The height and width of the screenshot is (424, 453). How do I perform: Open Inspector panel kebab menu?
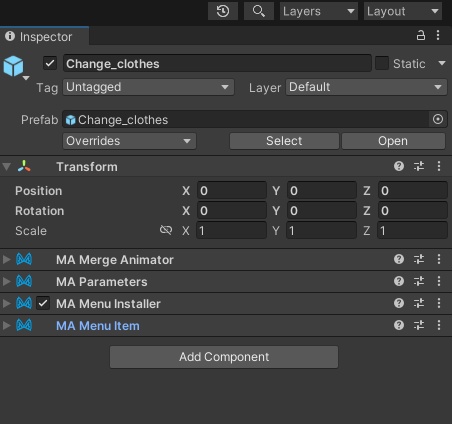[x=438, y=35]
